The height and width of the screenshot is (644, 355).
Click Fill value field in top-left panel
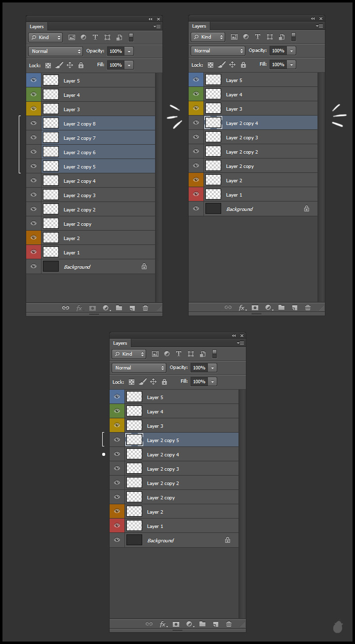116,65
